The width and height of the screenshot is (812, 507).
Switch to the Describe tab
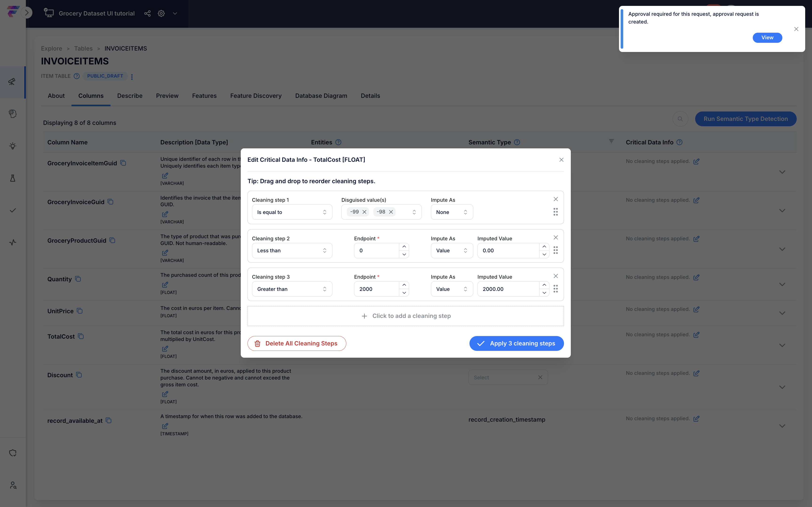point(130,95)
